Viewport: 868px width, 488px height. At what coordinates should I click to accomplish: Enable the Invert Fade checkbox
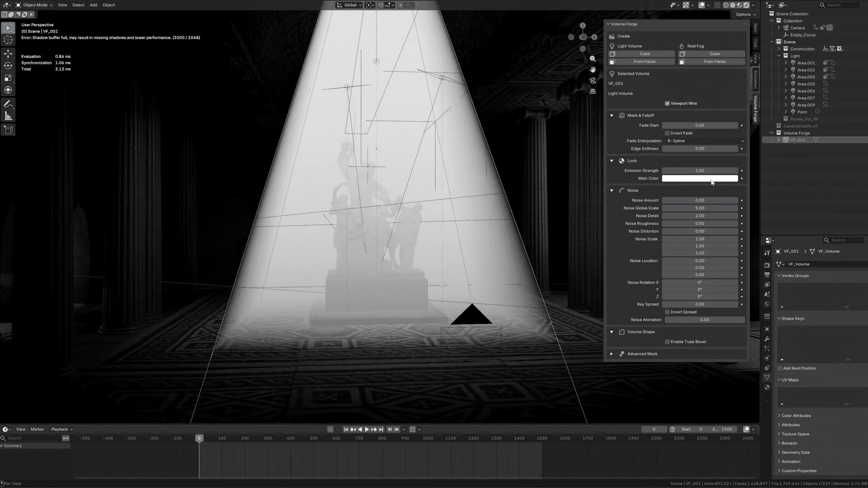[x=667, y=133]
